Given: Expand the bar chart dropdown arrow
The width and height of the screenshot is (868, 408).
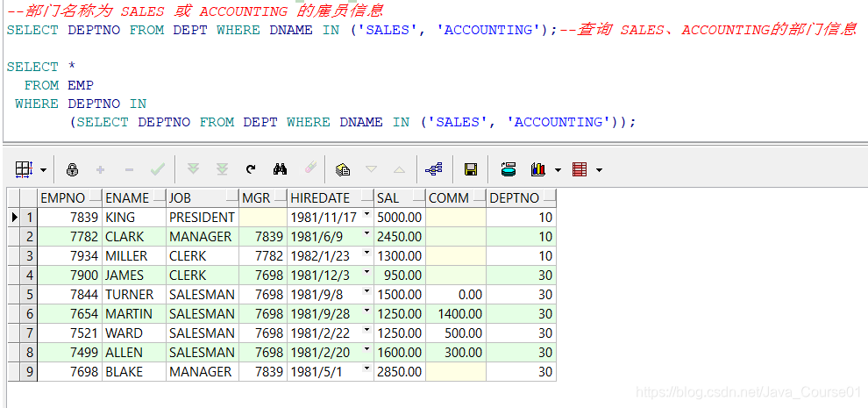Looking at the screenshot, I should coord(558,170).
